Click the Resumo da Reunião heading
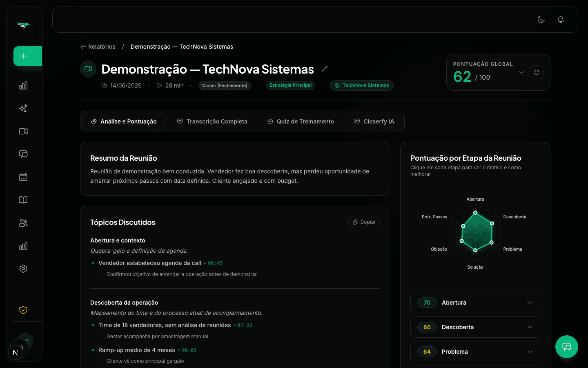This screenshot has width=588, height=368. pyautogui.click(x=124, y=158)
